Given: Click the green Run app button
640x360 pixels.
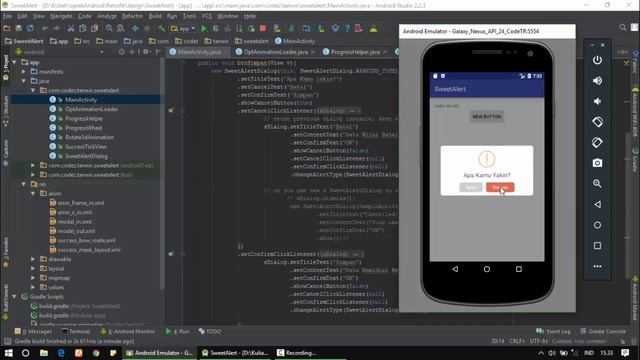Looking at the screenshot, I should (x=204, y=29).
